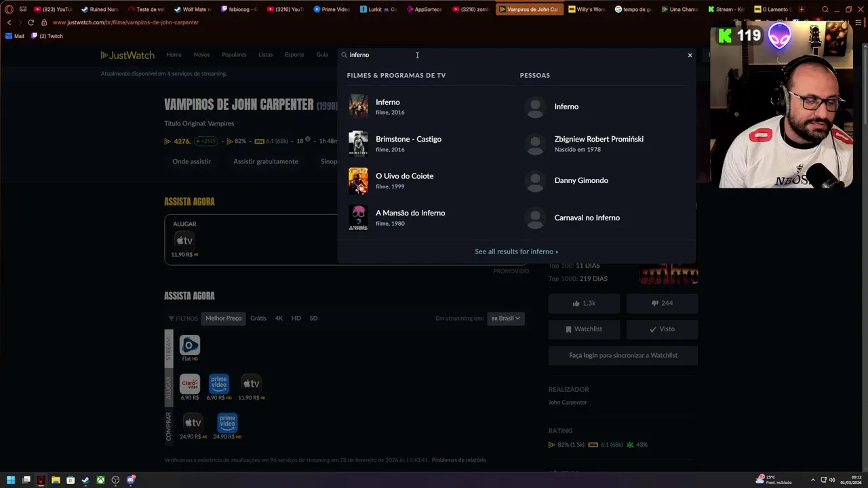Click the Claro video rent icon

pos(190,384)
